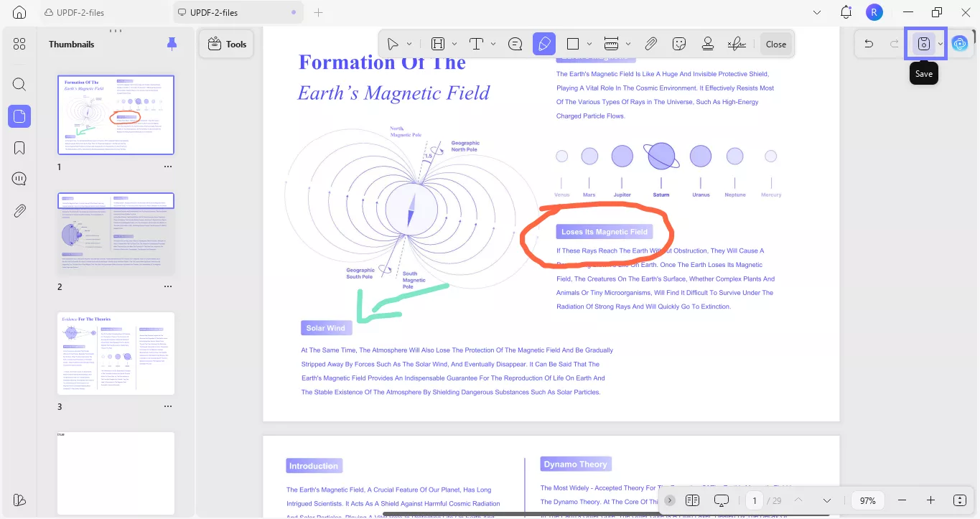Select the Rectangle shape tool
This screenshot has width=980, height=519.
tap(573, 44)
